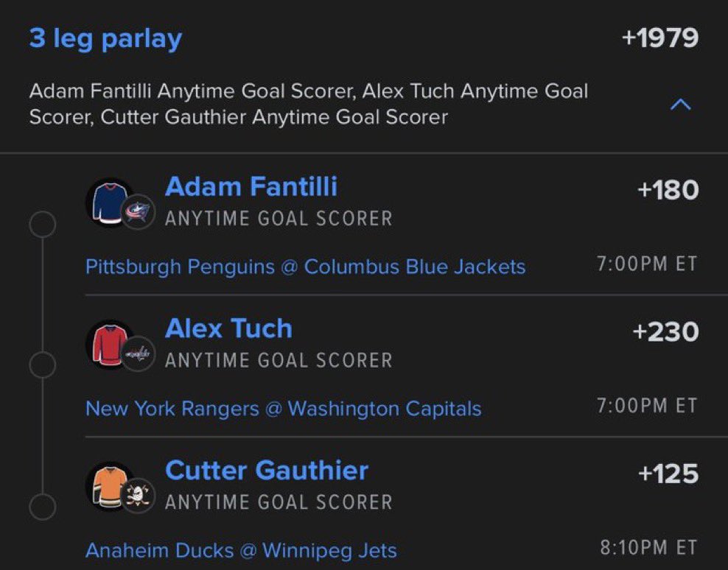Click Cutter Gauthier's orange jersey icon
728x570 pixels.
tap(108, 487)
